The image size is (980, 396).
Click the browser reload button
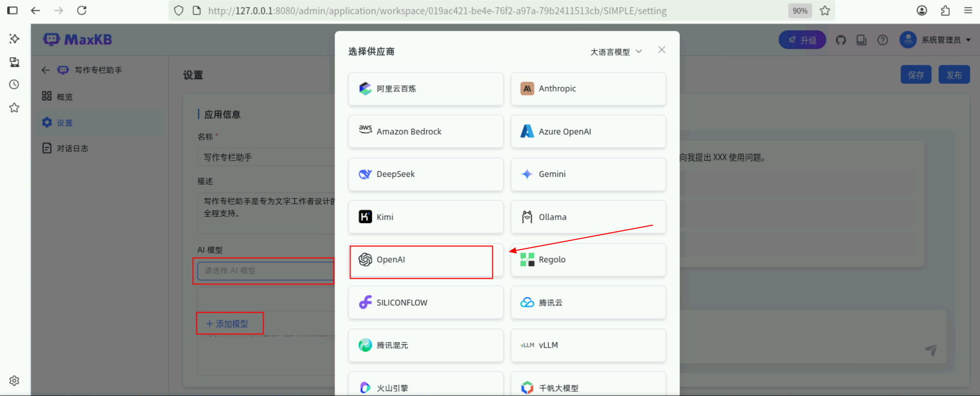coord(82,11)
